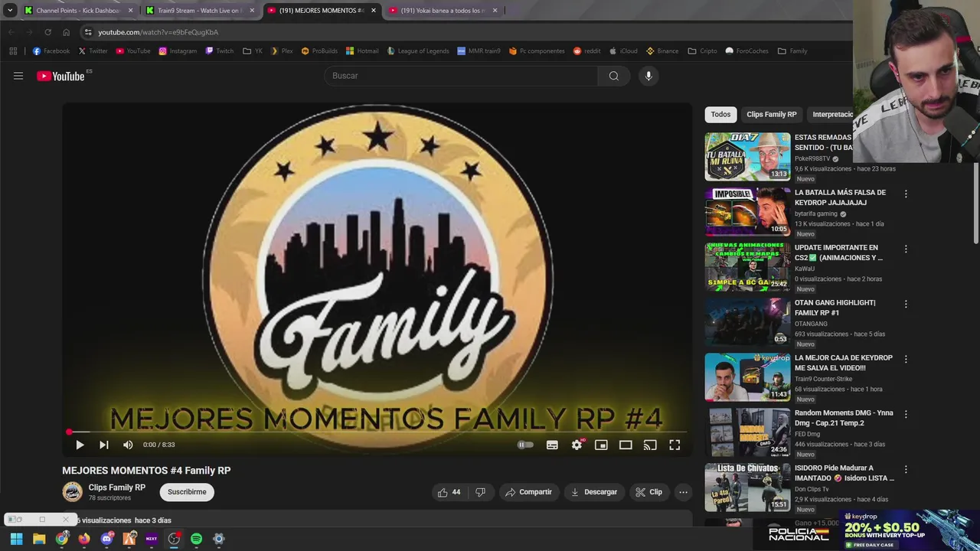
Task: Seek on the video progress bar
Action: tap(377, 432)
